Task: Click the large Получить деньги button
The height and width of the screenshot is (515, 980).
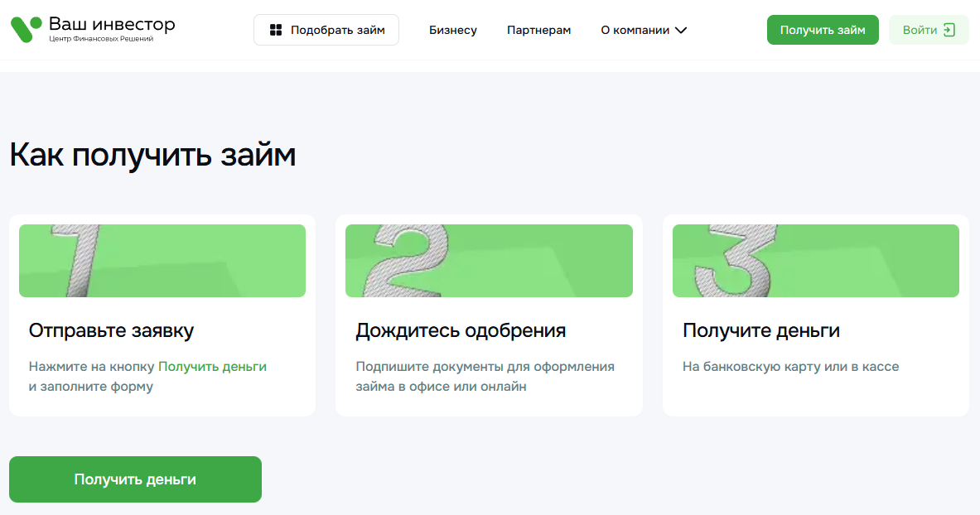Action: [x=135, y=479]
